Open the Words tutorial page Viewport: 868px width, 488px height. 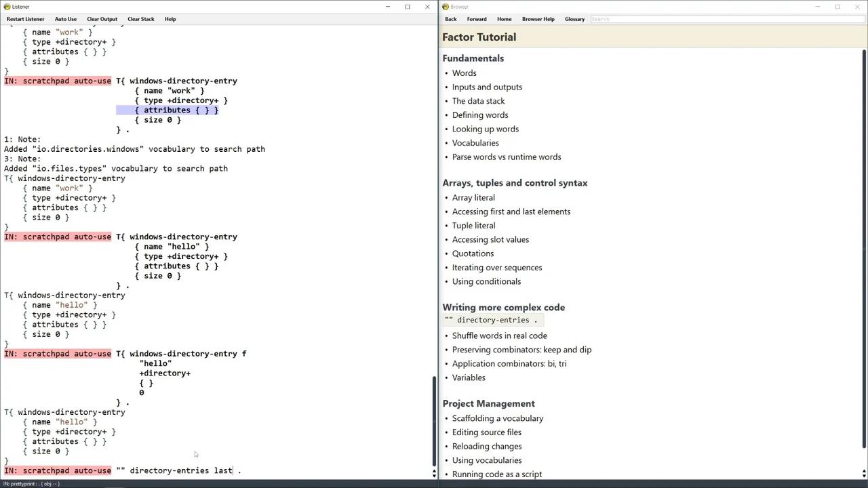point(464,73)
